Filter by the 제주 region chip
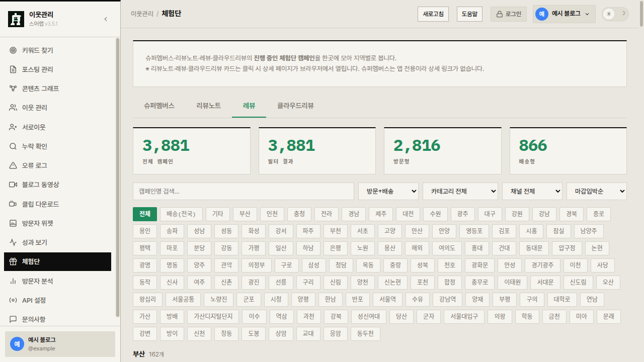 [381, 214]
